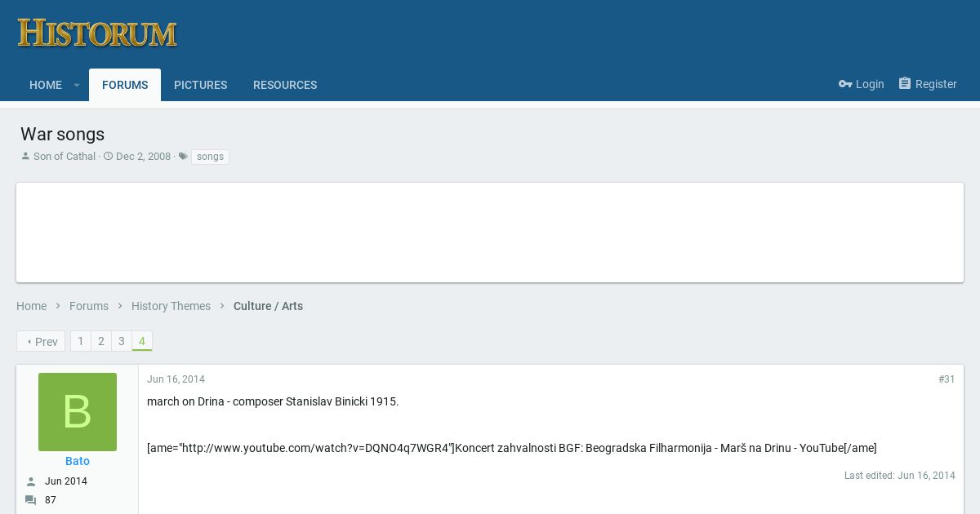
Task: Open Culture / Arts breadcrumb
Action: [268, 306]
